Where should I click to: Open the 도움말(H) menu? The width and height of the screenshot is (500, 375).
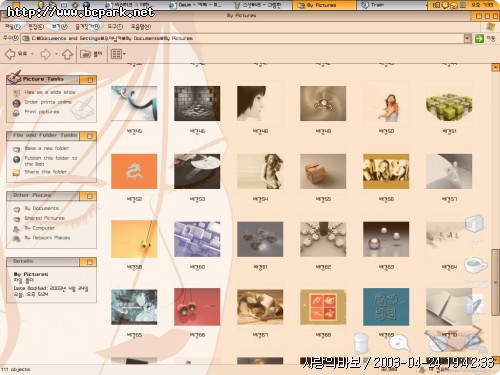pos(141,26)
